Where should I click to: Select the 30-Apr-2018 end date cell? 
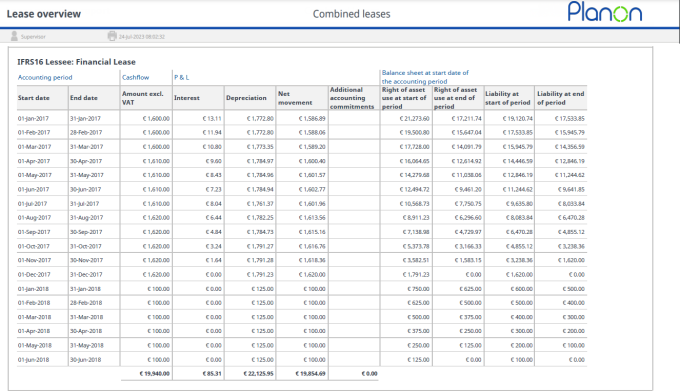86,331
